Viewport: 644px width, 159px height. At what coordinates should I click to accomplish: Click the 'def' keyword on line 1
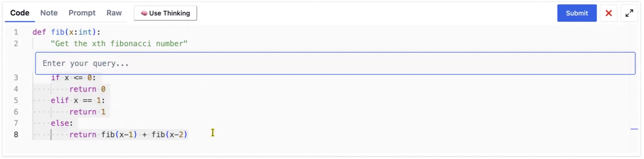[39, 32]
